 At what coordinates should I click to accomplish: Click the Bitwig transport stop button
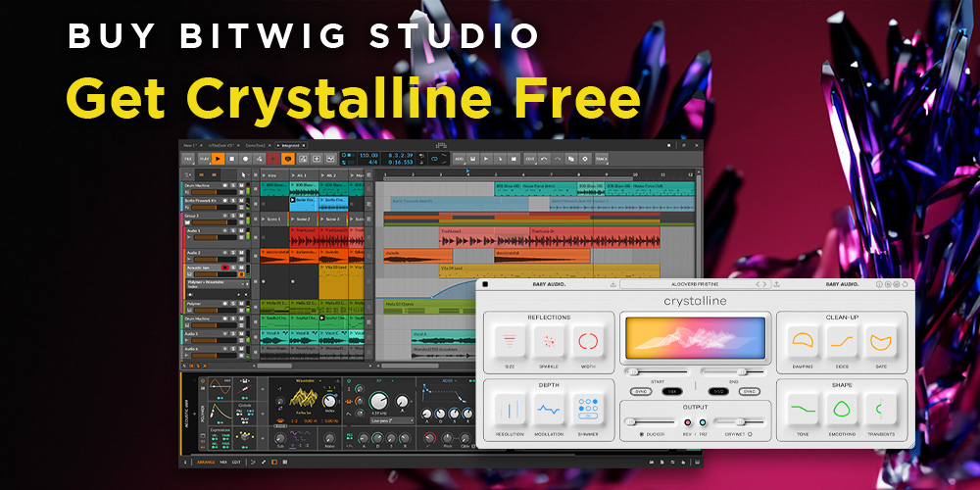coord(231,159)
